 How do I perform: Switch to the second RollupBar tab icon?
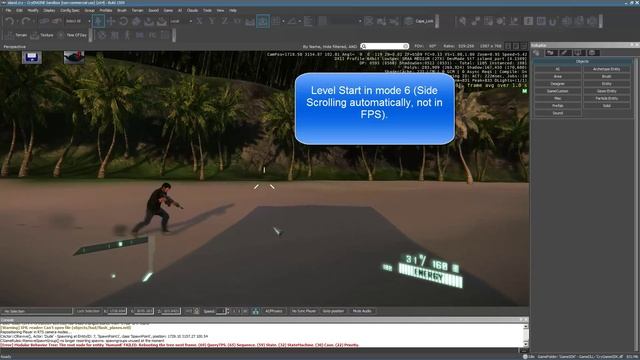click(550, 53)
